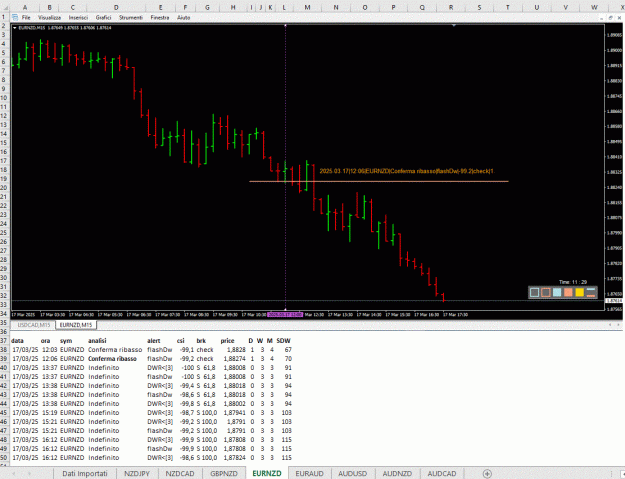
Task: Open the Finestra menu
Action: click(x=160, y=18)
